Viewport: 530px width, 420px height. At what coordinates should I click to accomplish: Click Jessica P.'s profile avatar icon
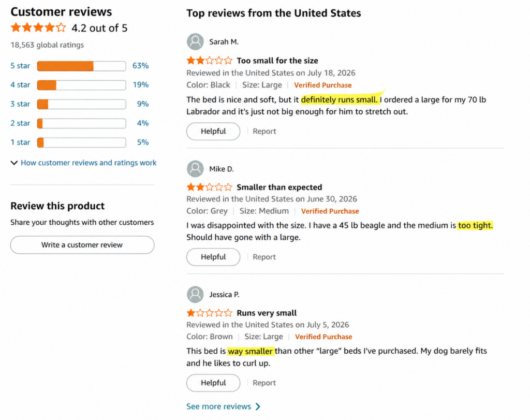[195, 294]
